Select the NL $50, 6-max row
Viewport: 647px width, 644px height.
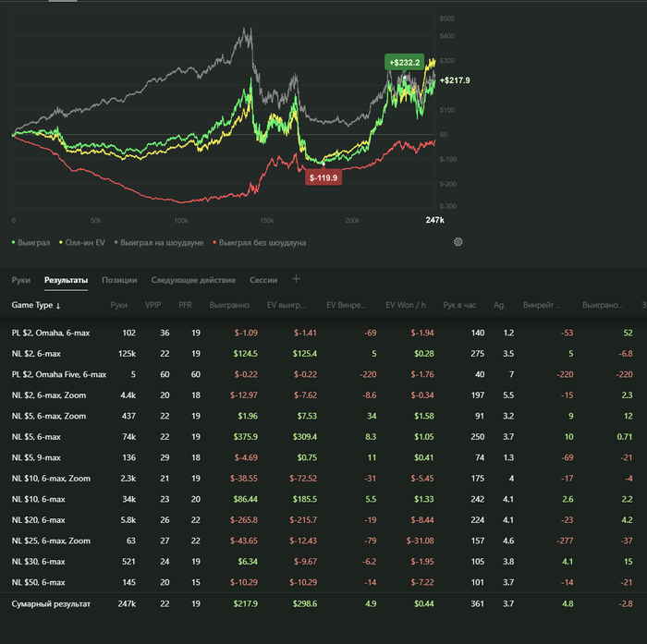click(x=323, y=582)
